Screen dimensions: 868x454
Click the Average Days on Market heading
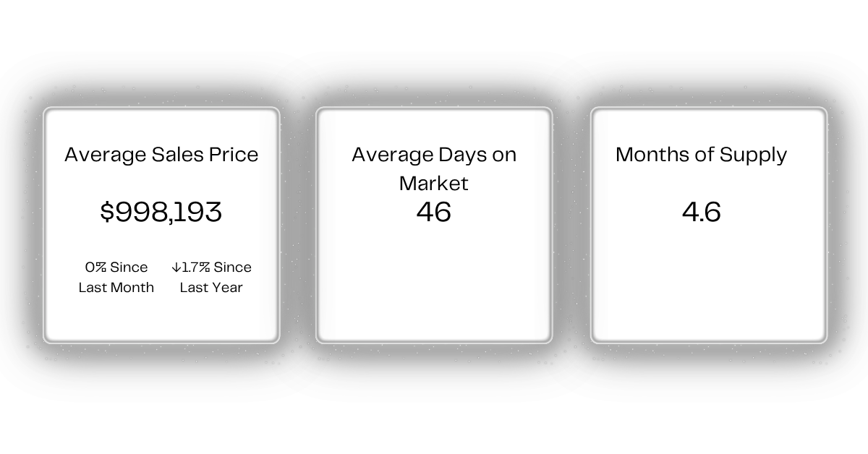[x=434, y=168]
